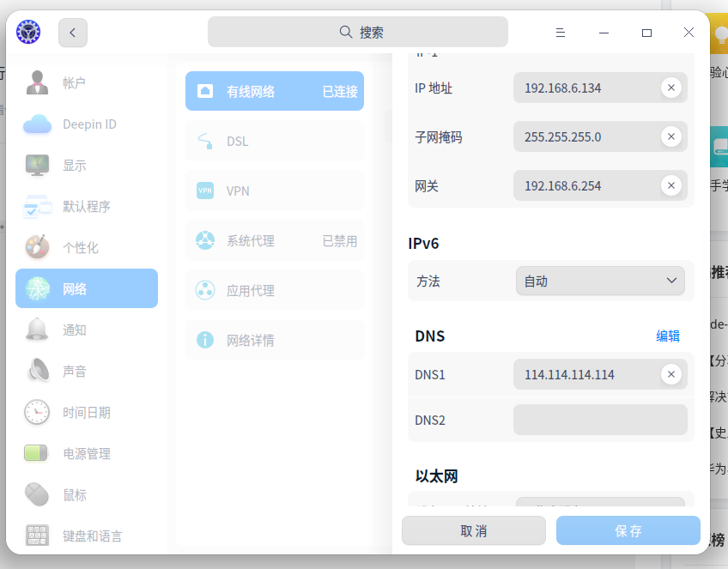Clear the 网关 field
This screenshot has width=728, height=569.
tap(670, 185)
